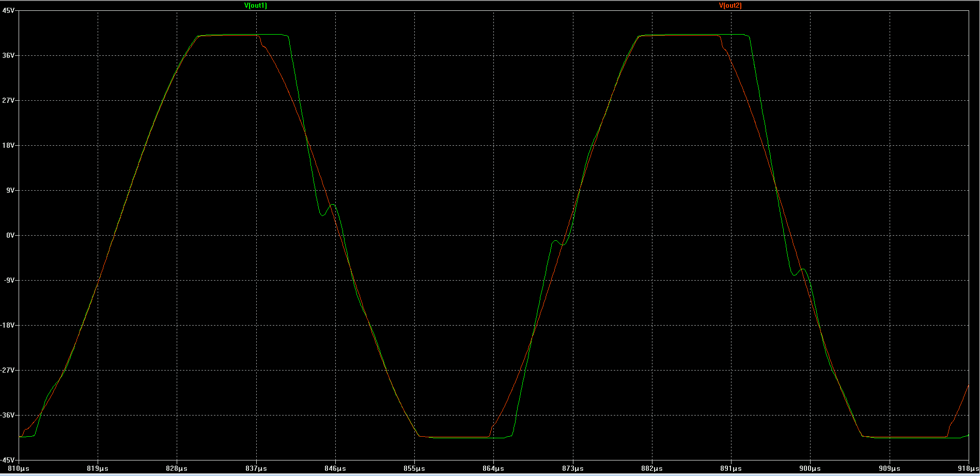Screen dimensions: 980x476
Task: Click the 882µs time axis label
Action: [x=652, y=468]
